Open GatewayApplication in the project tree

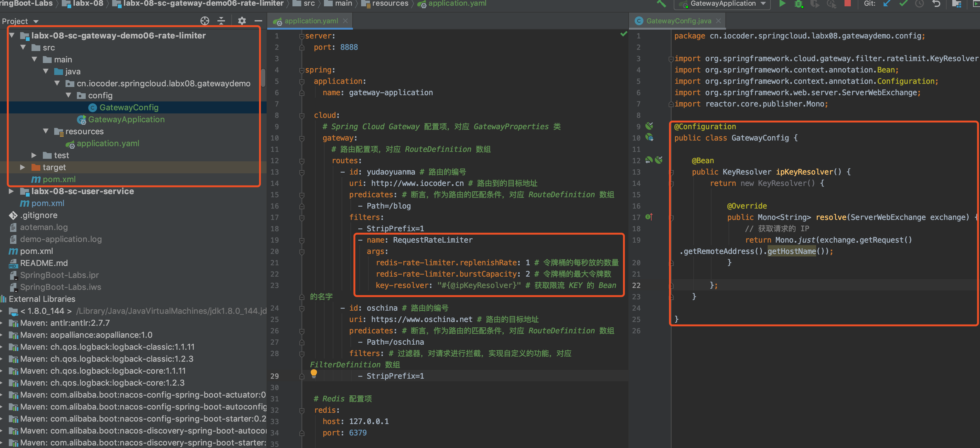126,119
